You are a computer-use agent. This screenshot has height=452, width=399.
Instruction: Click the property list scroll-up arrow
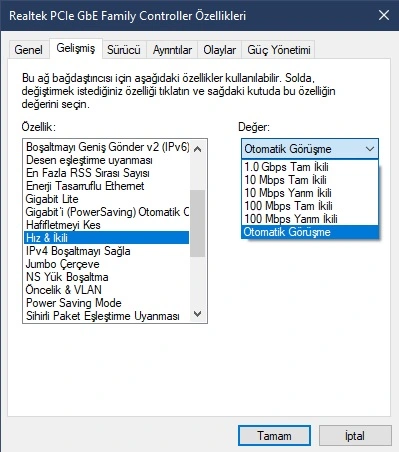coord(198,149)
